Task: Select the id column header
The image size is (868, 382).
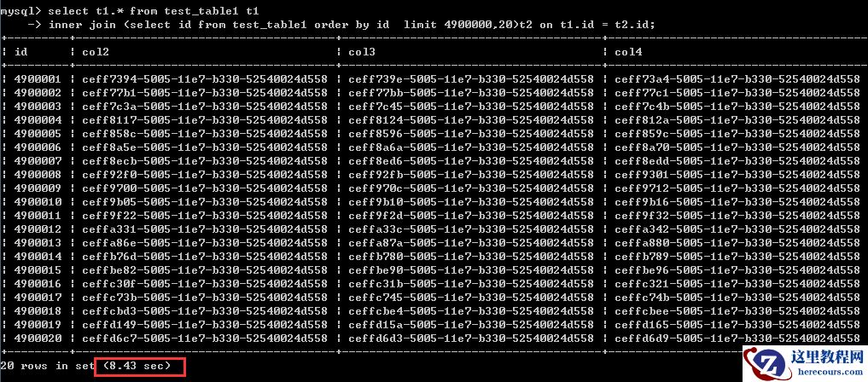Action: click(20, 52)
